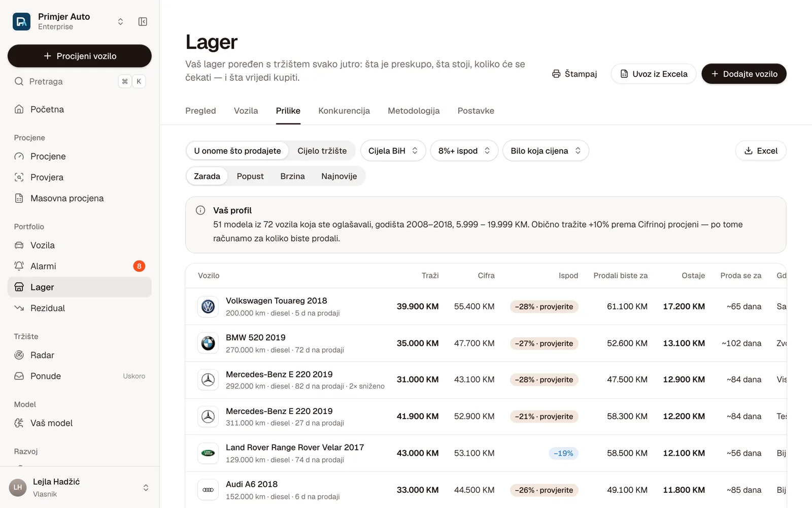The image size is (812, 508).
Task: Open the 'Bilo koja cijena' dropdown
Action: point(546,151)
